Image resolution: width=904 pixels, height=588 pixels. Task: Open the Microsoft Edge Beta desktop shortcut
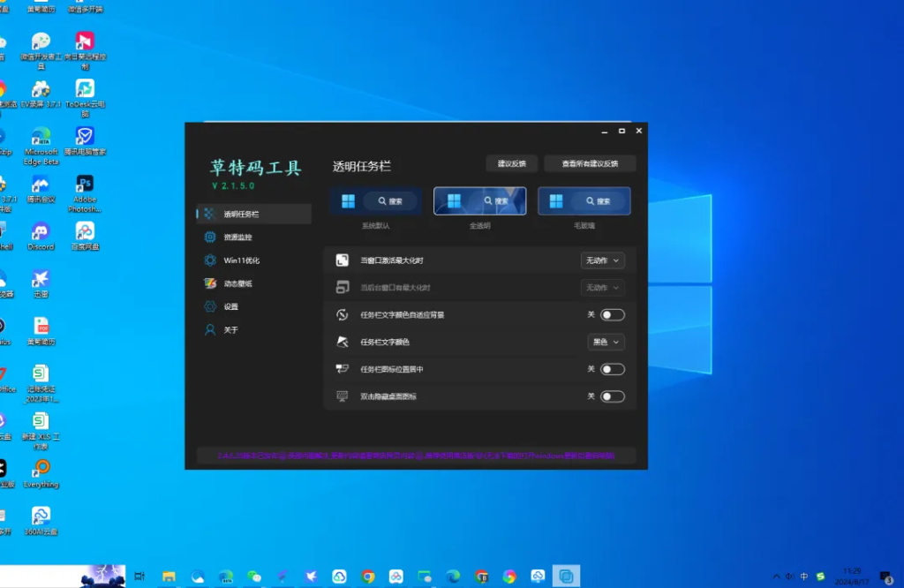tap(41, 146)
